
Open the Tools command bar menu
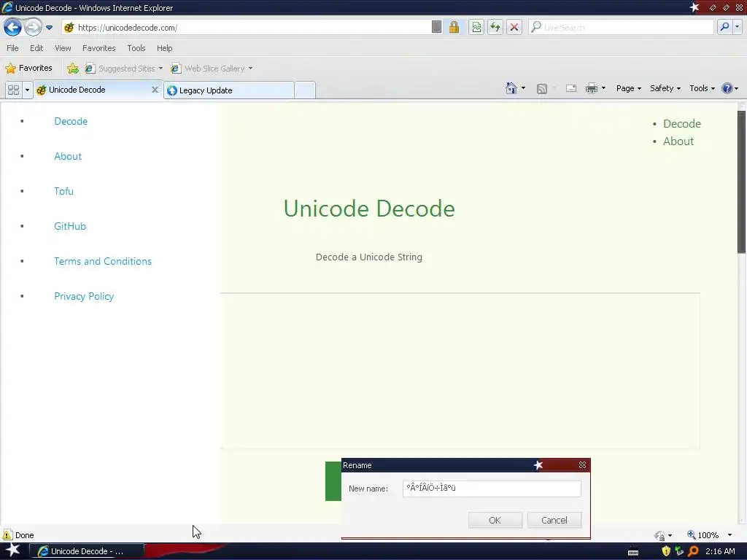tap(702, 88)
